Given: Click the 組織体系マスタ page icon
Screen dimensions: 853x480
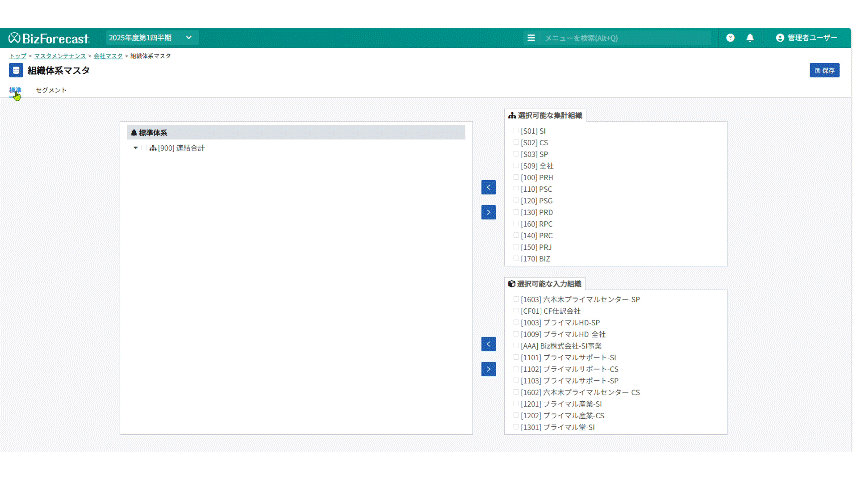Looking at the screenshot, I should coord(15,71).
